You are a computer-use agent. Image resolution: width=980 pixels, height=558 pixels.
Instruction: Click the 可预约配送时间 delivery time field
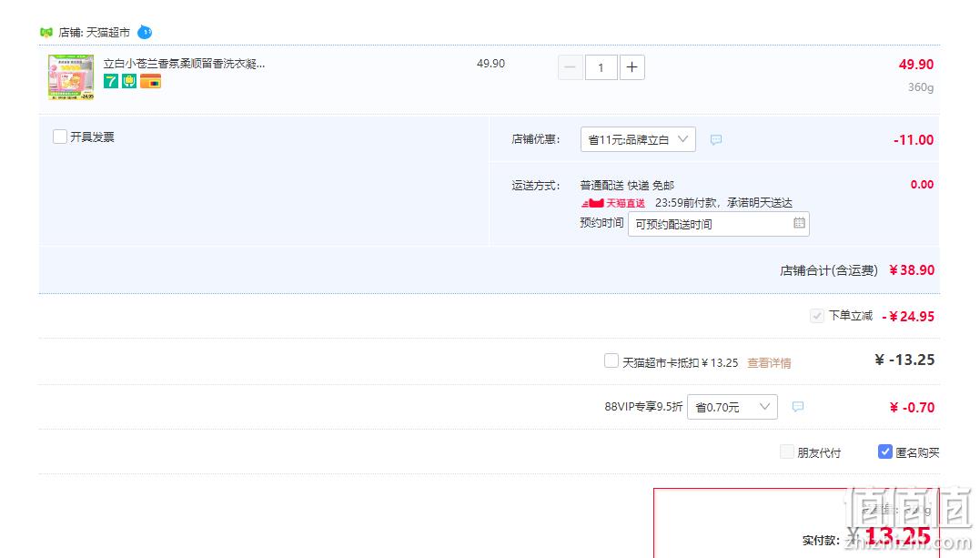click(719, 224)
